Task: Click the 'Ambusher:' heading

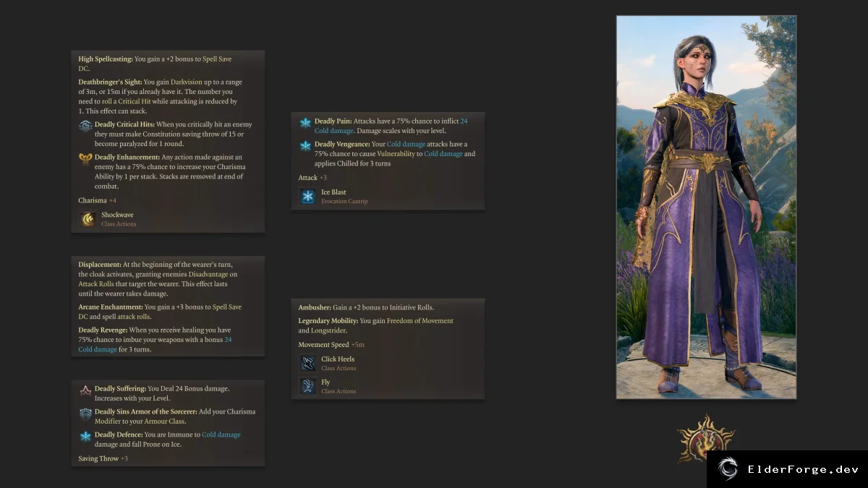Action: 315,307
